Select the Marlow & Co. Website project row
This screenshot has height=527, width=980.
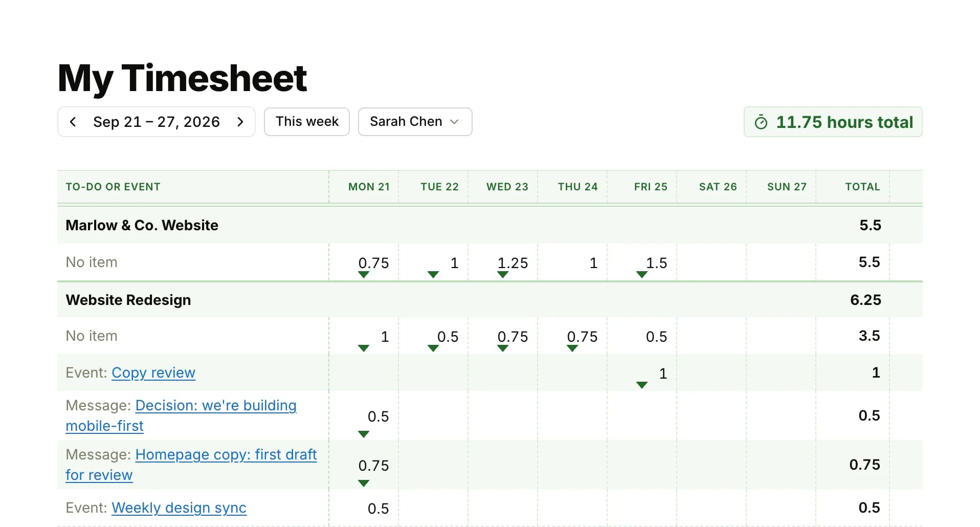pos(489,225)
